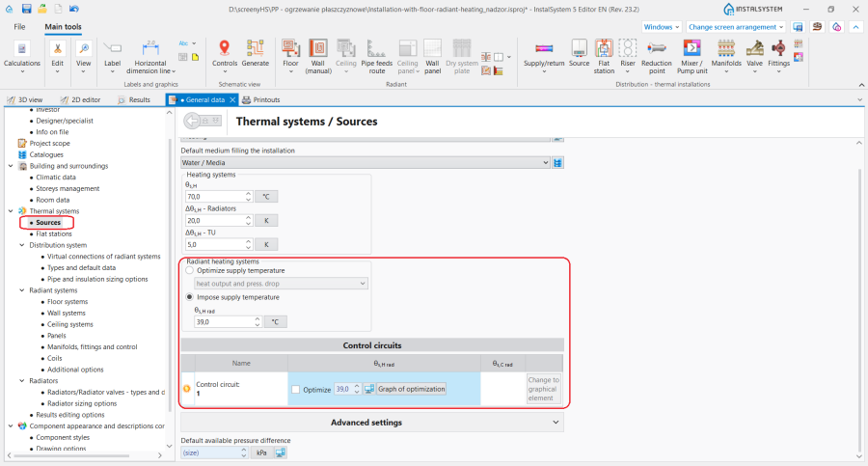Open heat output and press. drop dropdown
Image resolution: width=868 pixels, height=466 pixels.
(x=281, y=284)
